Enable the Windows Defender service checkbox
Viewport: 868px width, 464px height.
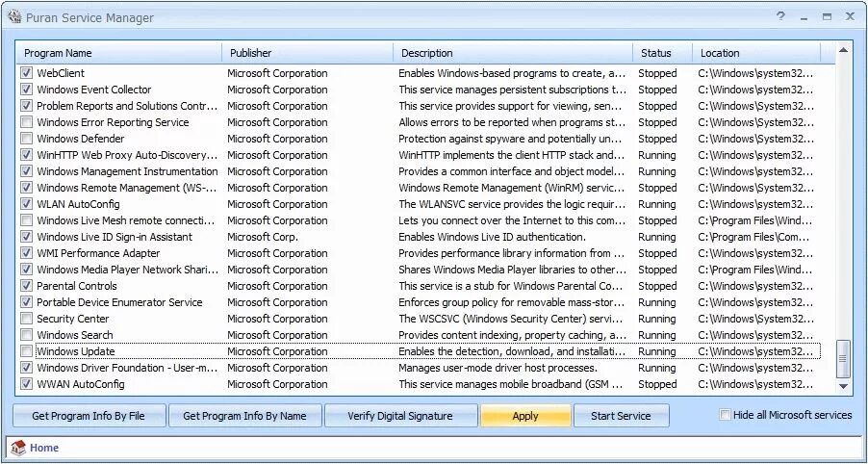27,139
